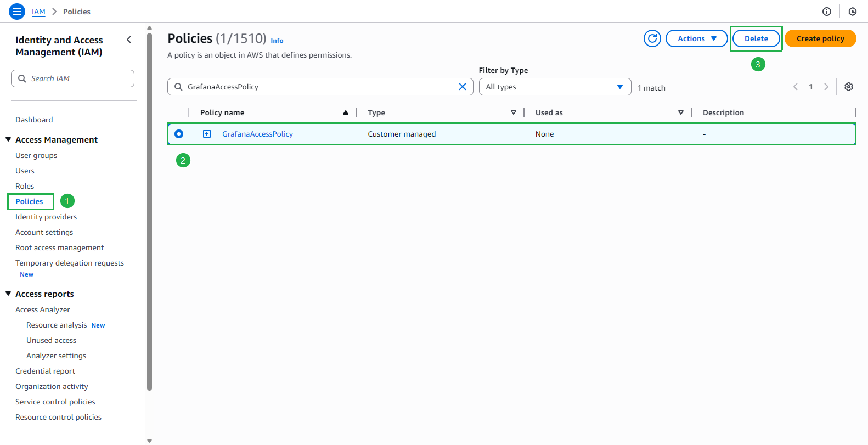Click the policy search filter field
The width and height of the screenshot is (868, 445).
320,87
